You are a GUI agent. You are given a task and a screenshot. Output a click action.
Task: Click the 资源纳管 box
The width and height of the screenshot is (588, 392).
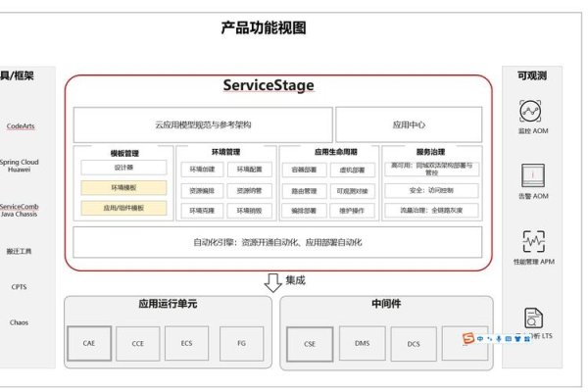click(x=249, y=191)
